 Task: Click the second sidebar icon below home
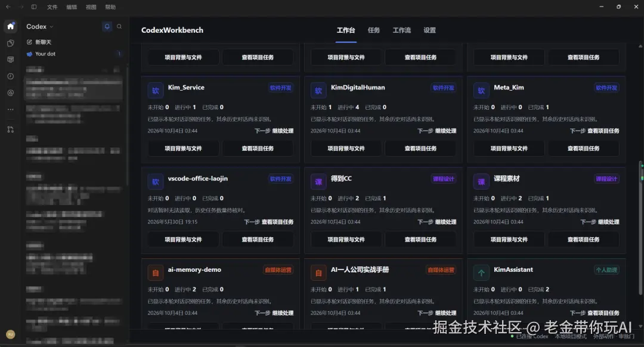[x=11, y=43]
